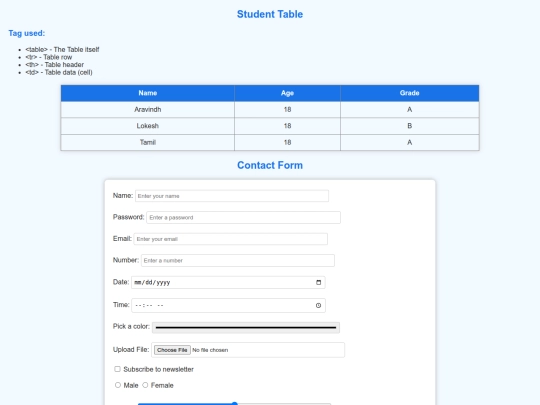Viewport: 540px width, 405px height.
Task: Focus the Password input field
Action: click(x=243, y=217)
